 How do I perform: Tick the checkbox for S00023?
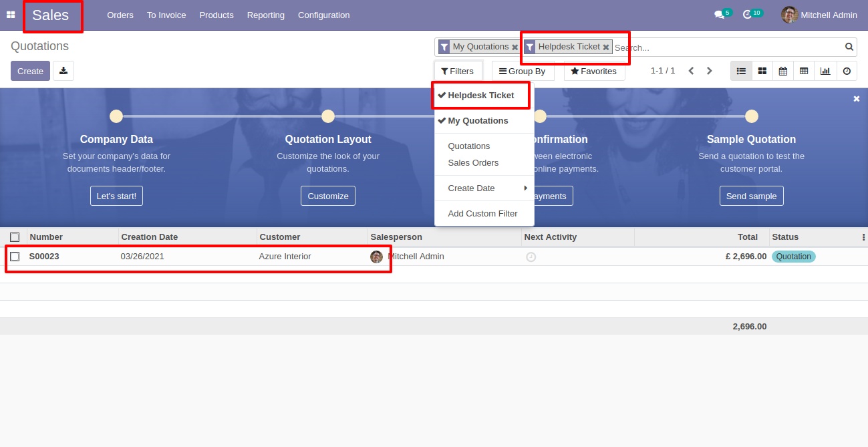(x=15, y=257)
